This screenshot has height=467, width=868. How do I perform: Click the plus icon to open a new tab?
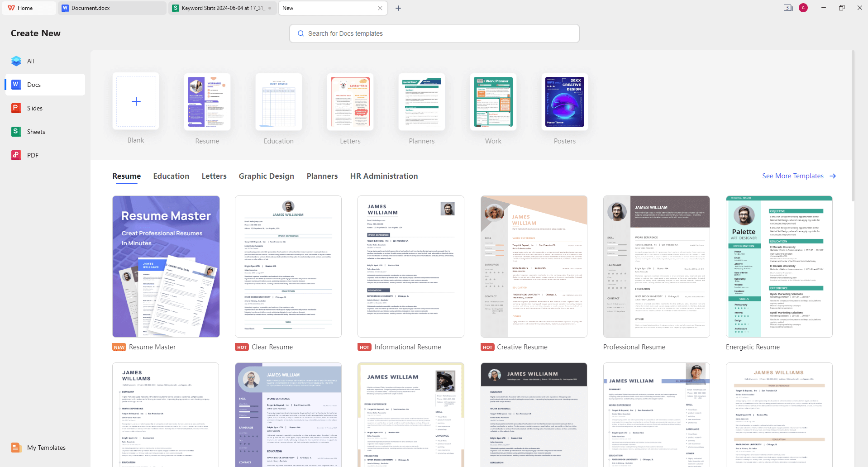point(398,8)
